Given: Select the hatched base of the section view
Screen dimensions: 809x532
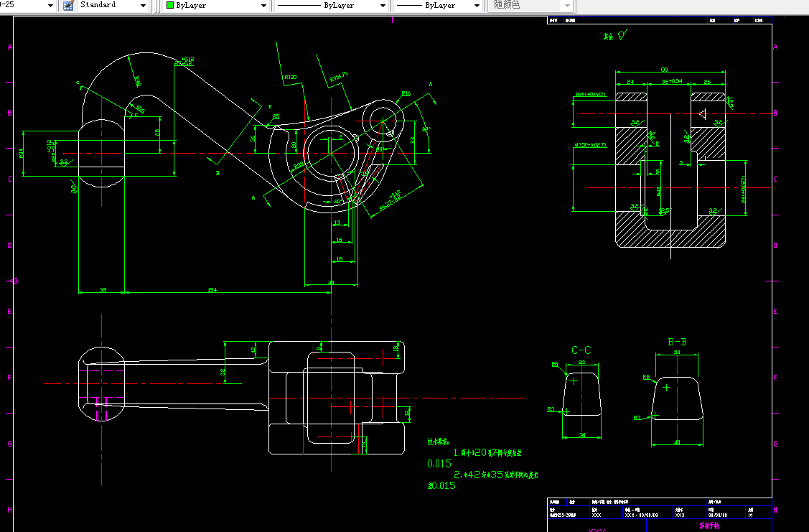Looking at the screenshot, I should coord(670,238).
